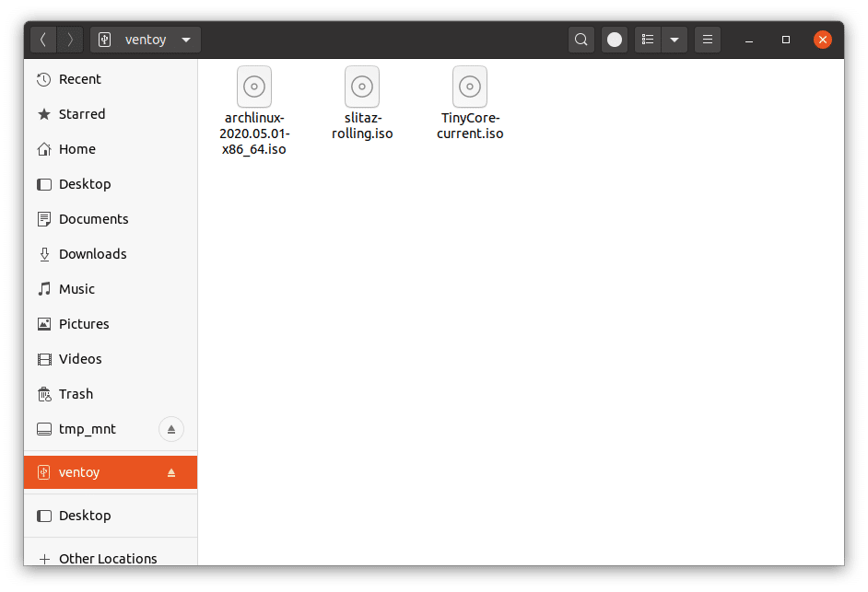
Task: Select the archlinux-2020.05.01 ISO file
Action: coord(253,87)
